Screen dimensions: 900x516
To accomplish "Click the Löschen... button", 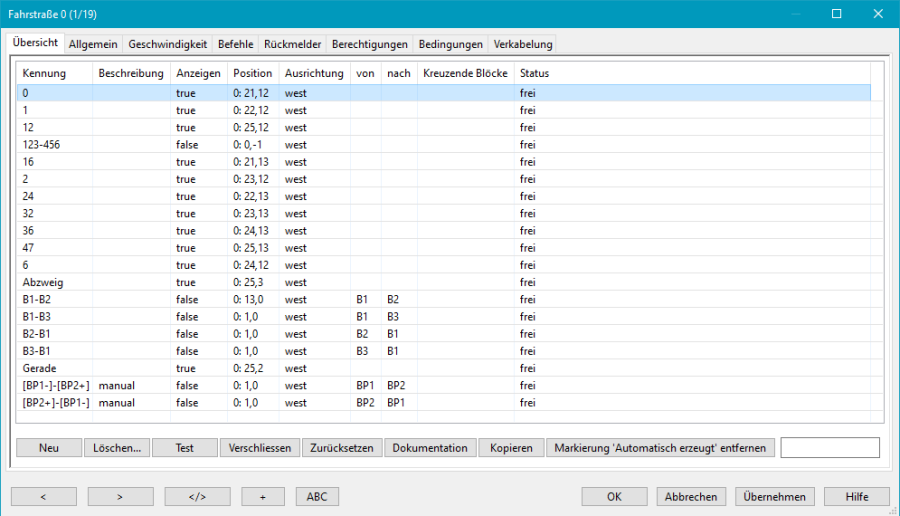I will (x=116, y=448).
